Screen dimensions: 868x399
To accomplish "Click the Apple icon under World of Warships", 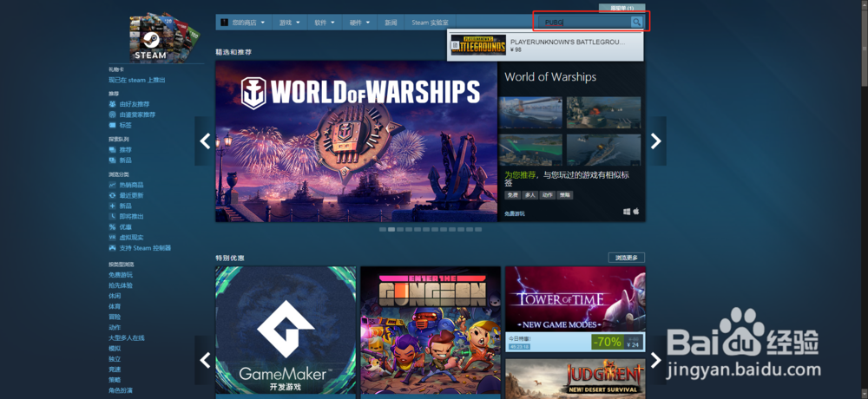I will (x=636, y=212).
